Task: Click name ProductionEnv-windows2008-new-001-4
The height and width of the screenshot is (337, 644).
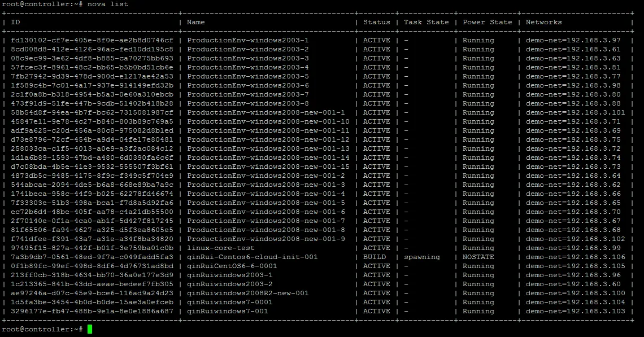Action: tap(266, 194)
